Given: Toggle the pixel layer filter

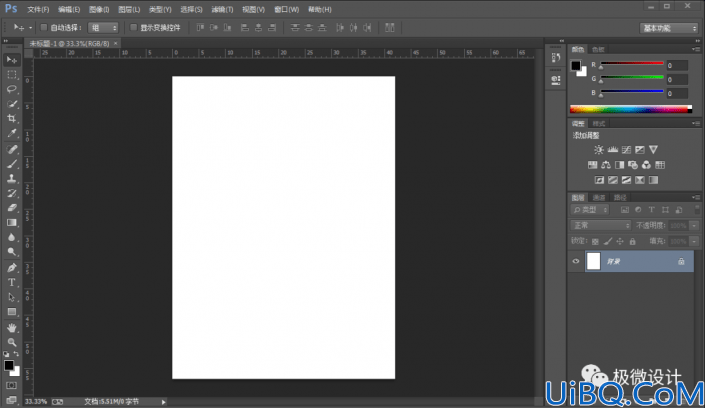Looking at the screenshot, I should [x=625, y=210].
